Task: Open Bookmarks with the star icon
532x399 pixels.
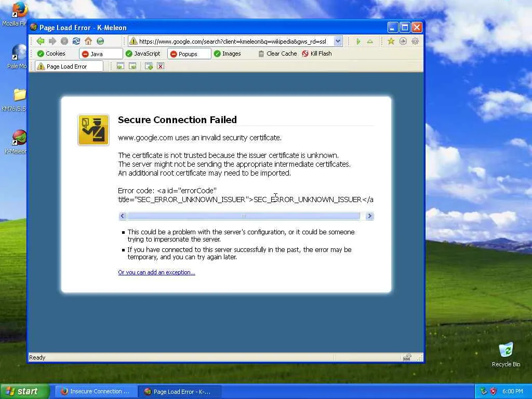Action: pyautogui.click(x=391, y=42)
